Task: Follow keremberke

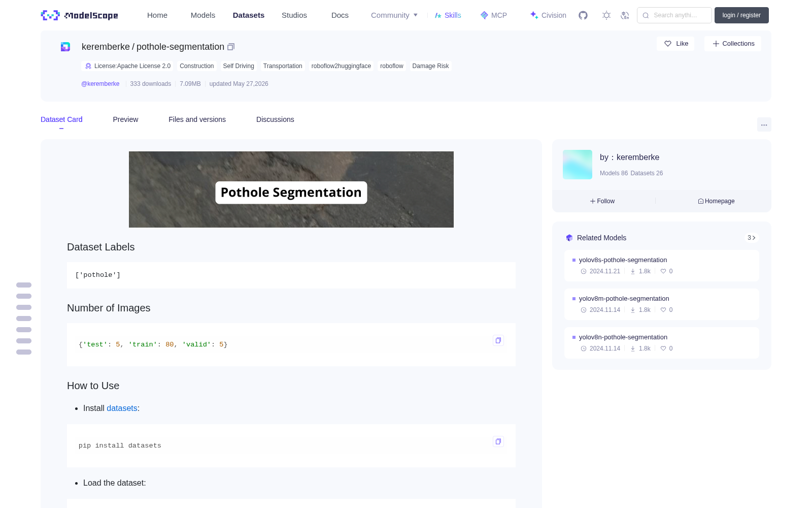Action: (602, 201)
